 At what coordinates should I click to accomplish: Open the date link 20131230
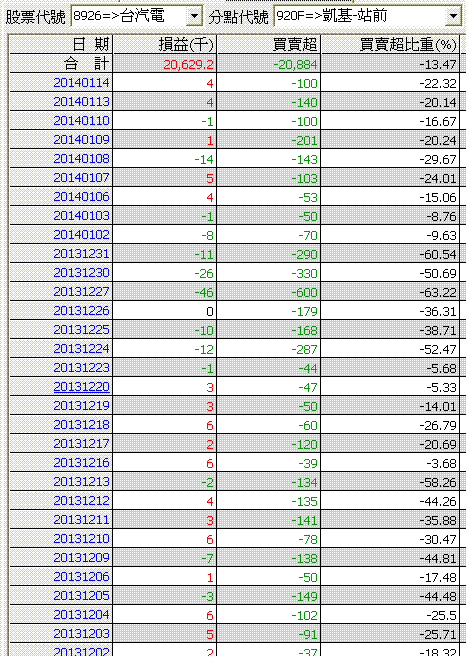82,273
